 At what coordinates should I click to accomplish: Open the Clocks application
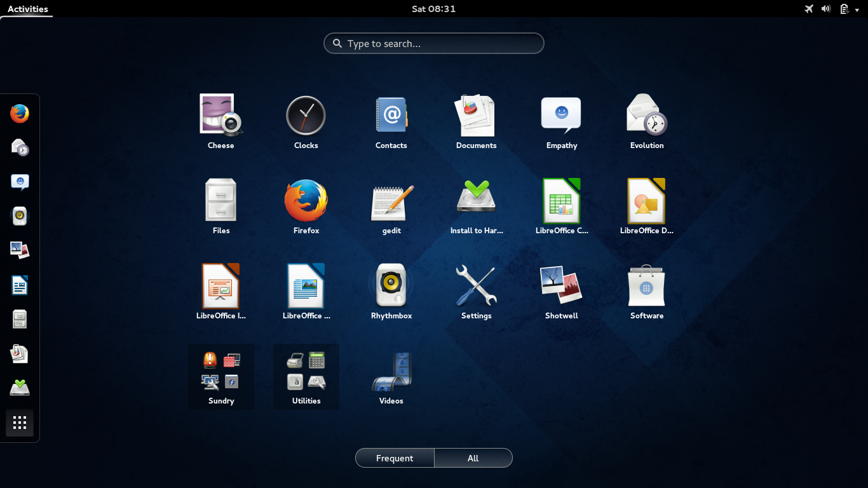[x=306, y=121]
